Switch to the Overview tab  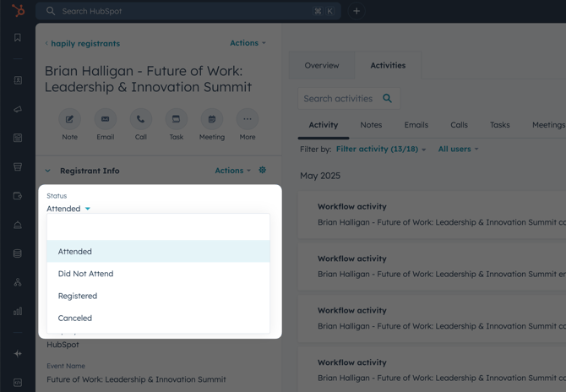(322, 65)
